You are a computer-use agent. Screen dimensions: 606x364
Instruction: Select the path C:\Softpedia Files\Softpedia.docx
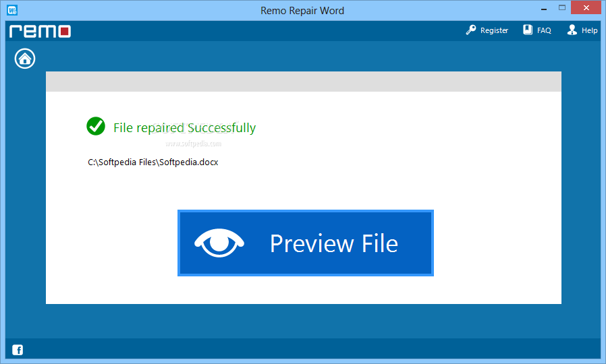pos(153,162)
